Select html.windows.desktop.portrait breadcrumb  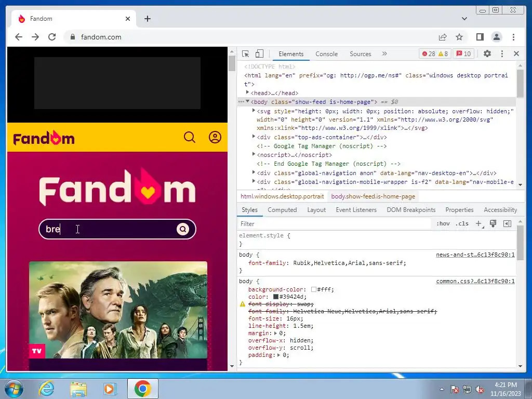282,196
